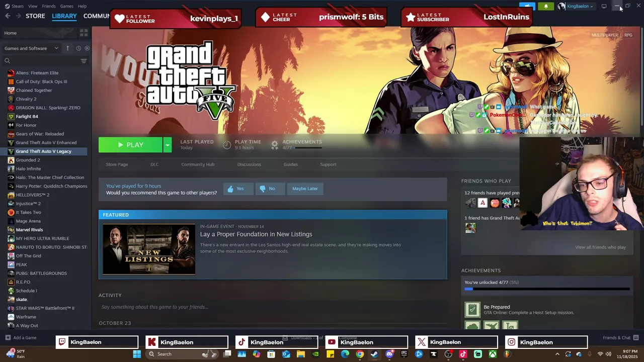The image size is (644, 362).
Task: Open the Guides link
Action: coord(291,164)
